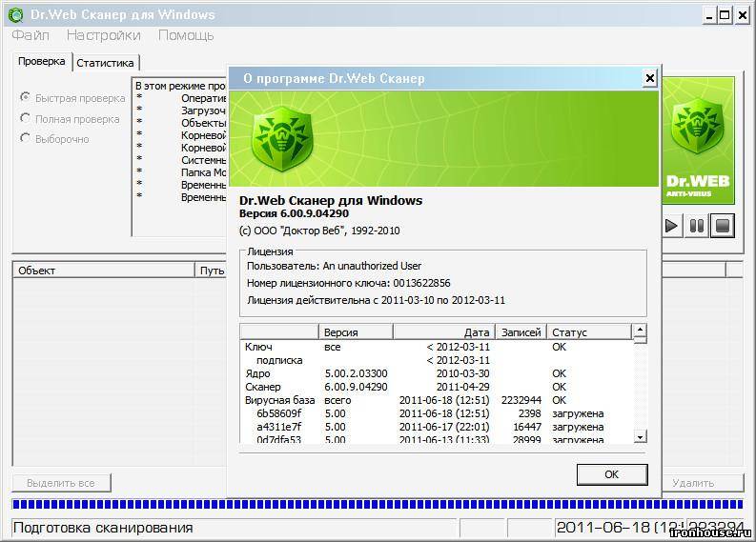Select the подписка row
This screenshot has width=756, height=542.
click(437, 360)
